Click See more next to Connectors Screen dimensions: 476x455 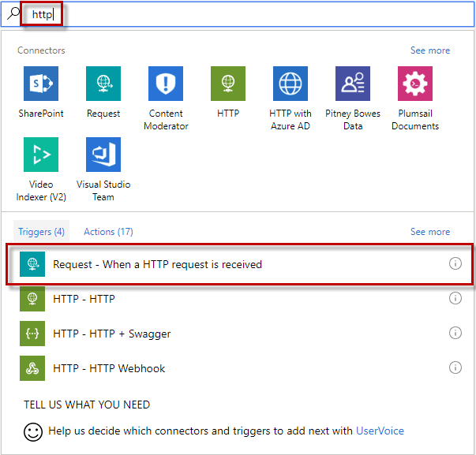[x=430, y=50]
